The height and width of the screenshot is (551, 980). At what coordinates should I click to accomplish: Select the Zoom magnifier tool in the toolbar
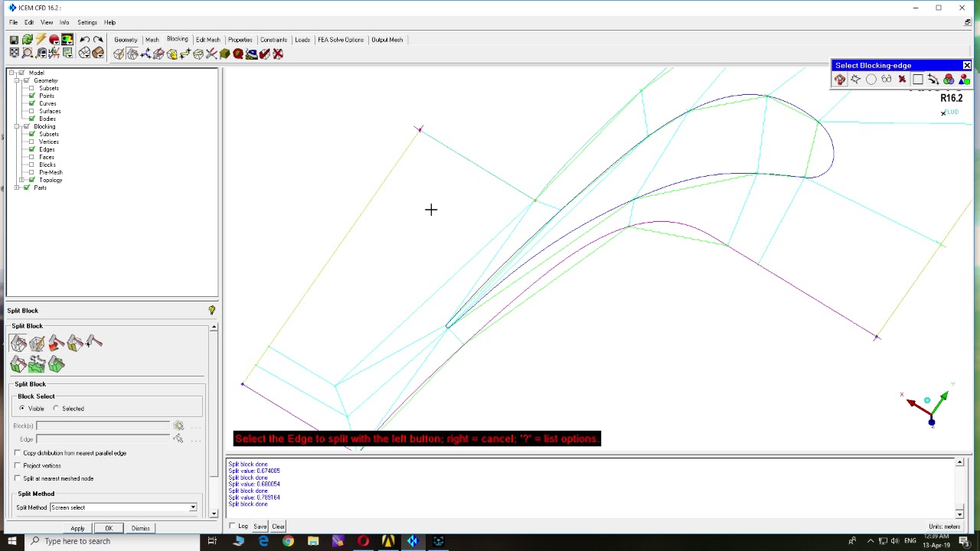[x=28, y=54]
